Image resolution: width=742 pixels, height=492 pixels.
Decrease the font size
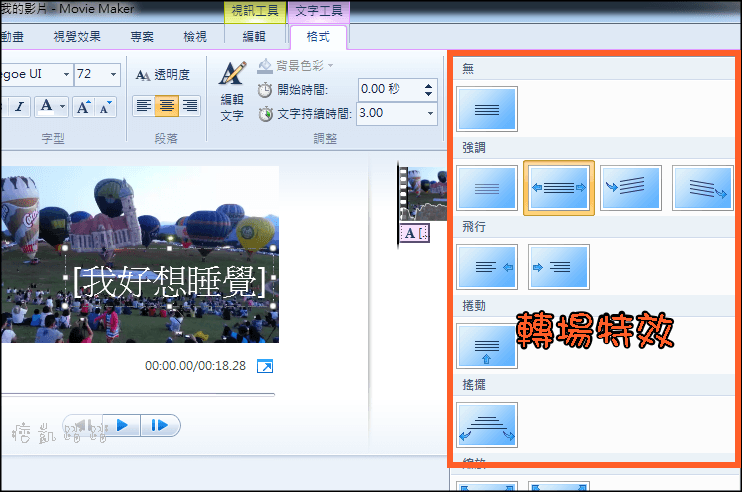click(x=106, y=106)
